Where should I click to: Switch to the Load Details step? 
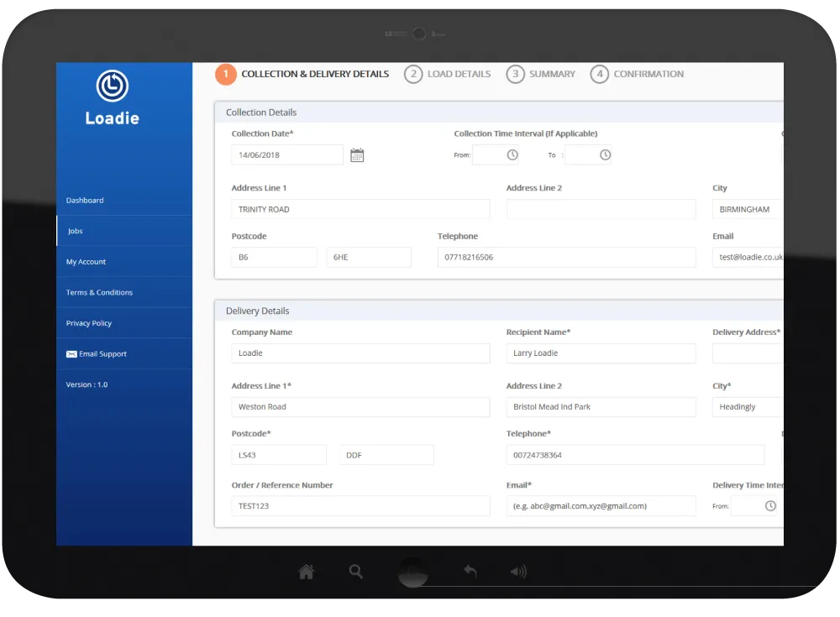[x=448, y=74]
